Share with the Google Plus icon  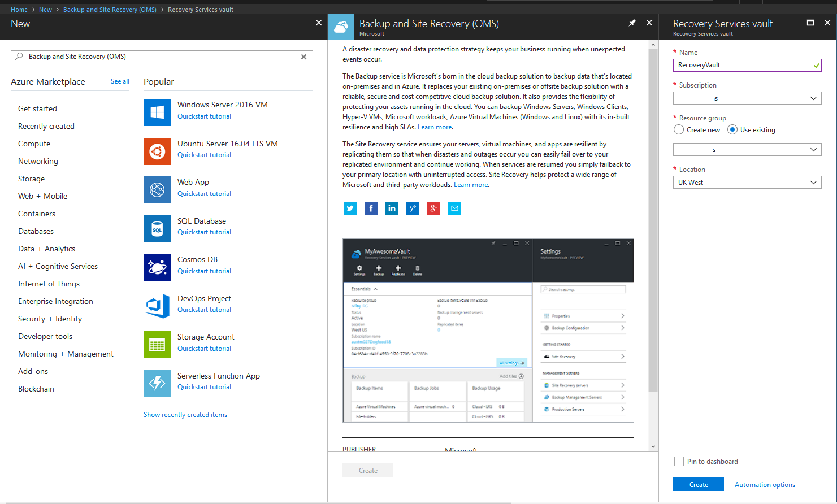433,208
